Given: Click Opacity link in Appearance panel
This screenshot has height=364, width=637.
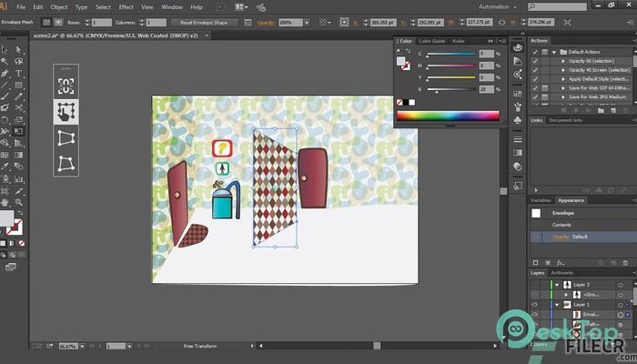Looking at the screenshot, I should point(561,237).
